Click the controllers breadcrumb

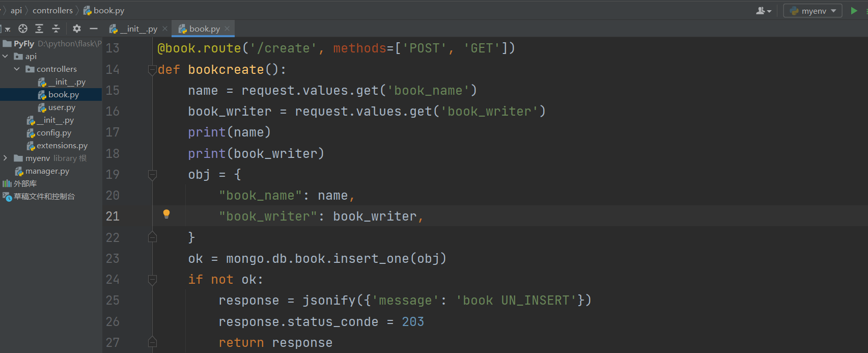click(x=52, y=10)
